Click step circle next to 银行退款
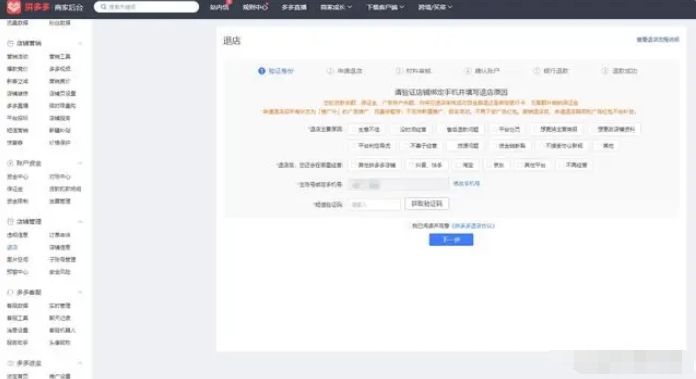This screenshot has height=379, width=696. 536,71
